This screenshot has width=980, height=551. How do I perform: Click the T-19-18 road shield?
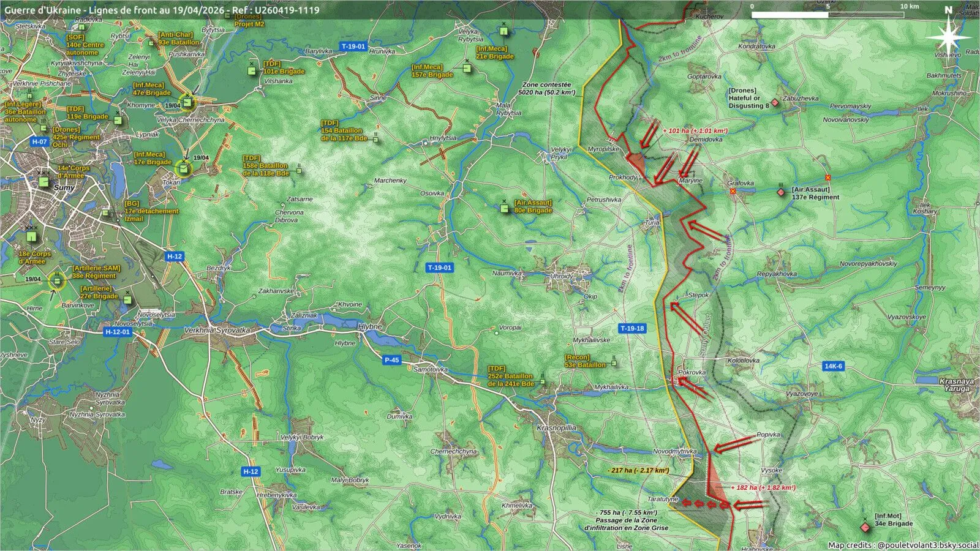(x=632, y=328)
